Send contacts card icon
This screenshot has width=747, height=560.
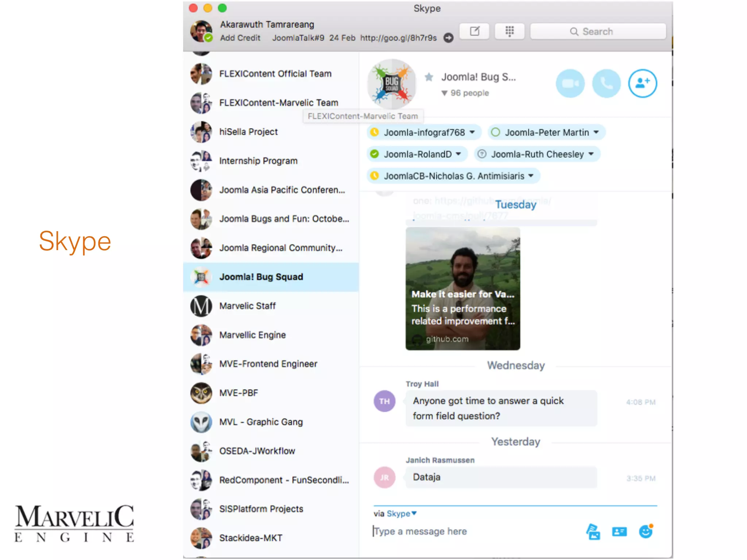coord(619,532)
